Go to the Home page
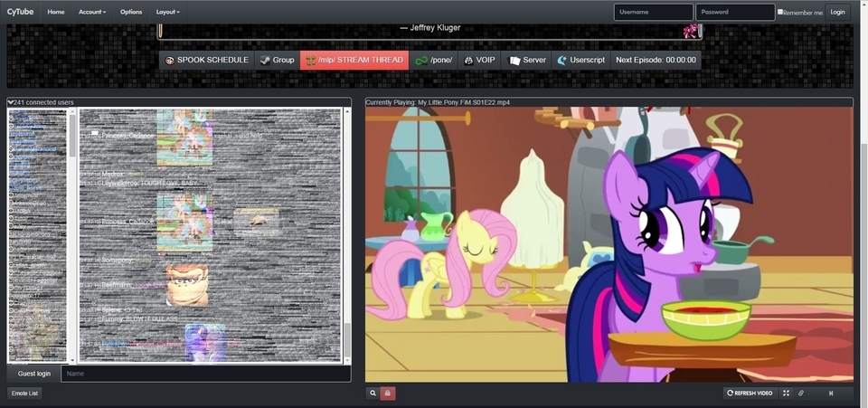Screen dimensions: 868x408 55,12
